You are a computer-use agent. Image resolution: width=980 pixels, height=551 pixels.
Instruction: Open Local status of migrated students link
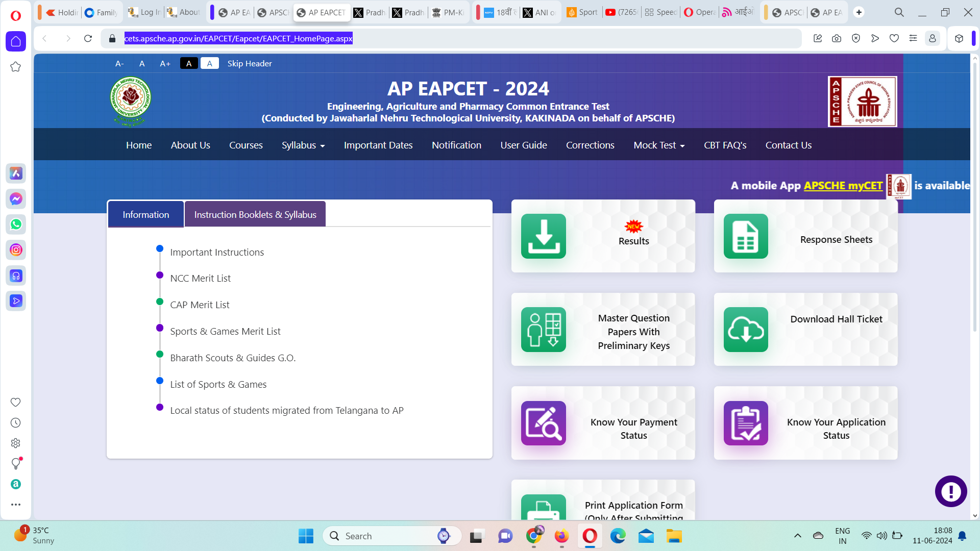point(287,410)
